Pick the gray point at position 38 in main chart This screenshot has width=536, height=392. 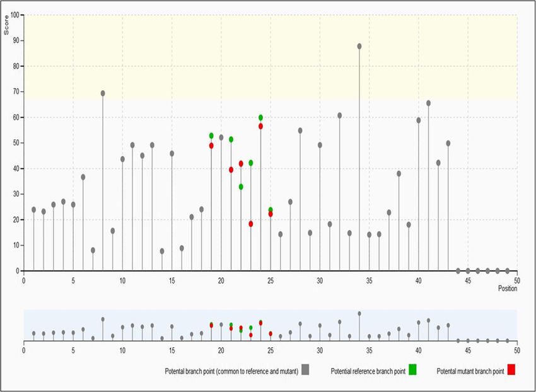(399, 173)
